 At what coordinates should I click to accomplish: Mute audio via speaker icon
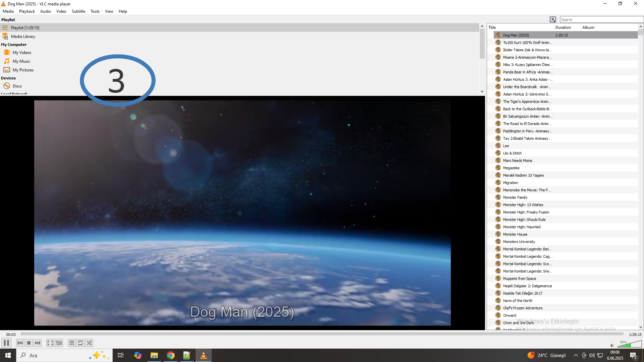tap(612, 345)
